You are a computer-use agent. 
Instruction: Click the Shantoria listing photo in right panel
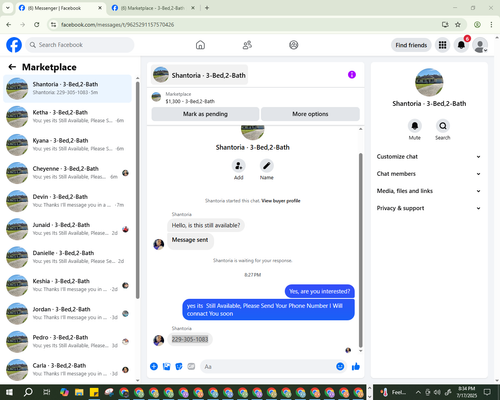(x=429, y=82)
